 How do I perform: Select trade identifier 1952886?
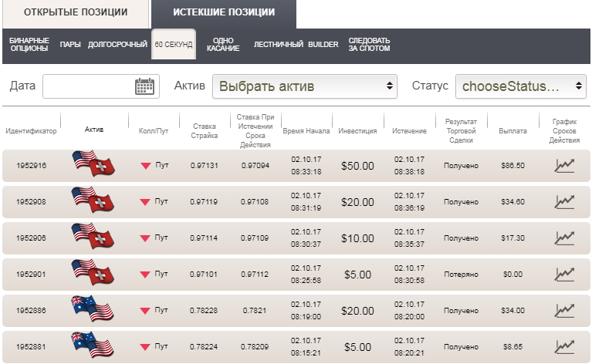pos(31,311)
